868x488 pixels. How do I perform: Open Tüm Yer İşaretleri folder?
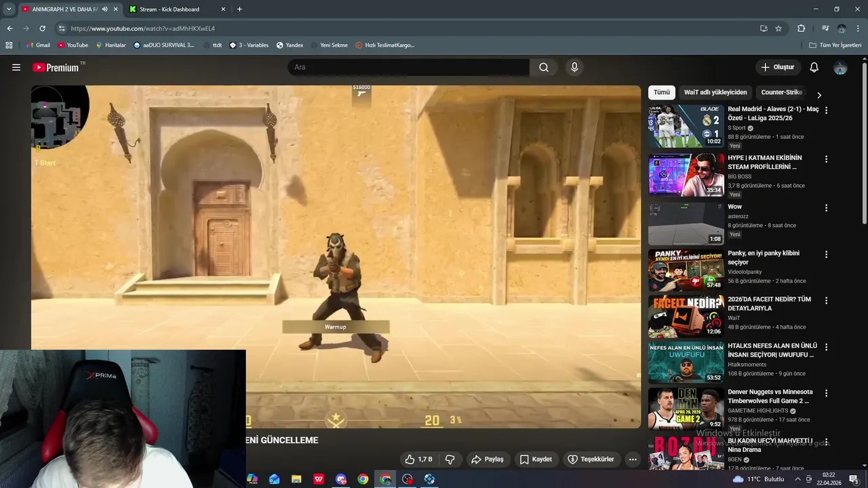tap(835, 45)
